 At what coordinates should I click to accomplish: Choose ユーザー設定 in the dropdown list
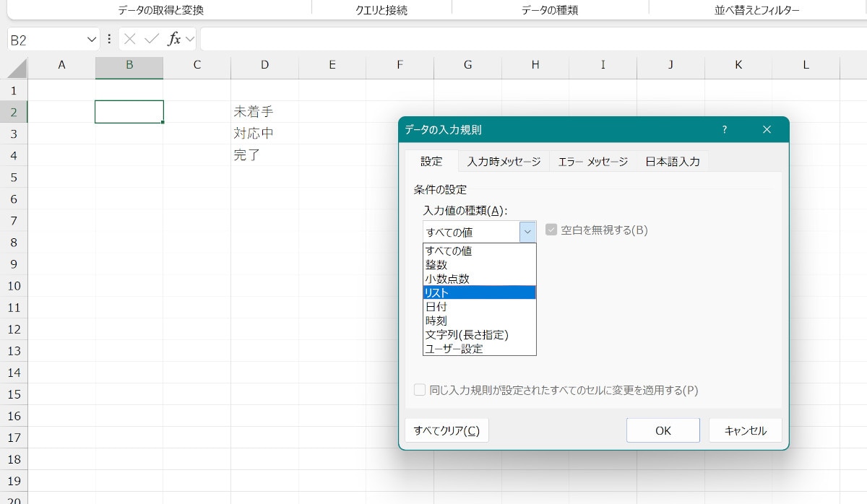[x=479, y=349]
